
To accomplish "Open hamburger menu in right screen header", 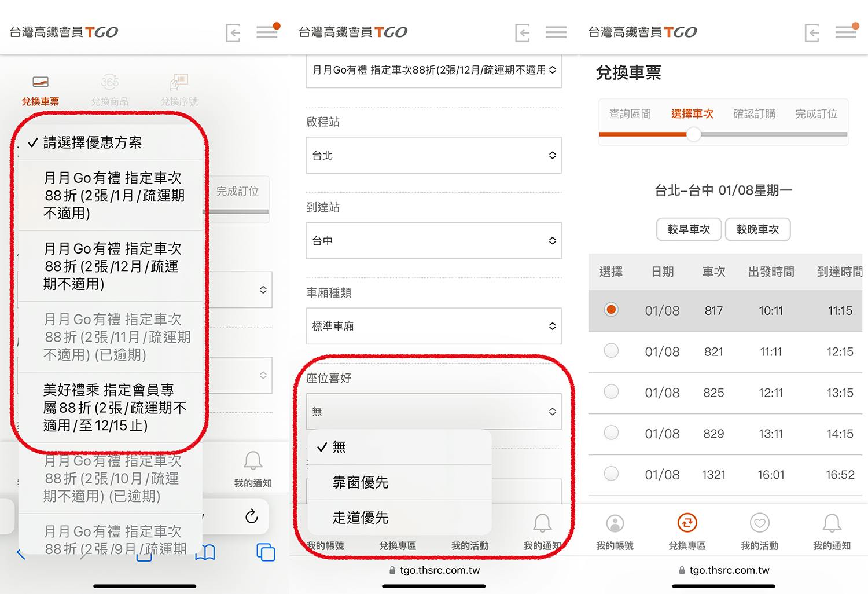I will pos(846,31).
